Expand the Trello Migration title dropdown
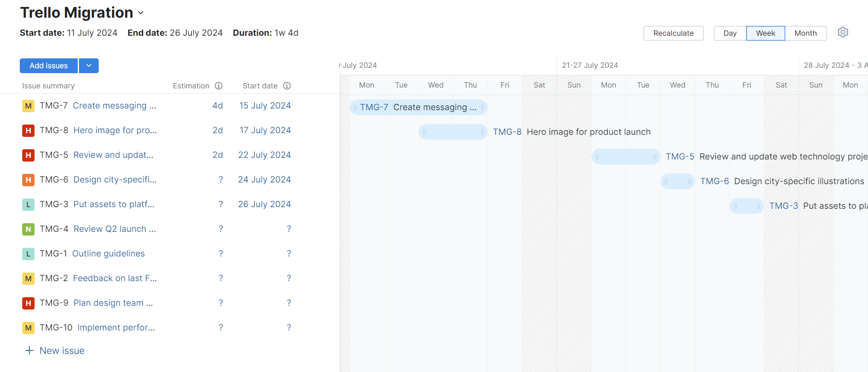Image resolution: width=868 pixels, height=372 pixels. coord(141,13)
